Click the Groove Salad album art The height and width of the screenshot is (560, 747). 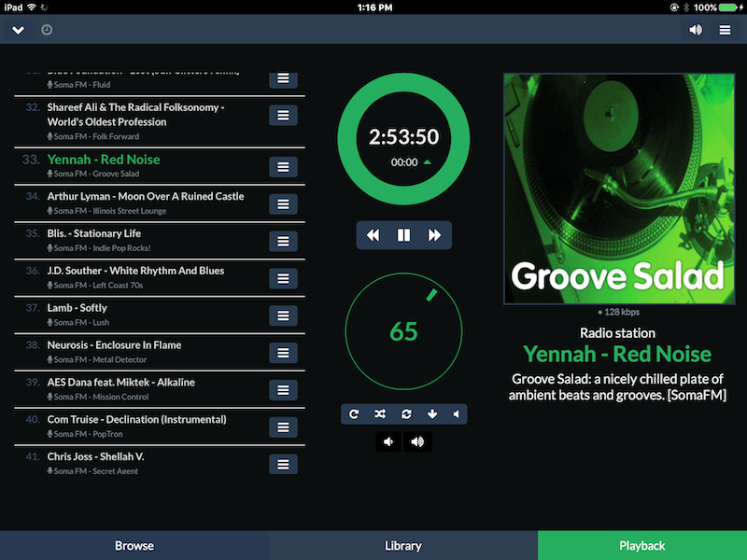619,189
